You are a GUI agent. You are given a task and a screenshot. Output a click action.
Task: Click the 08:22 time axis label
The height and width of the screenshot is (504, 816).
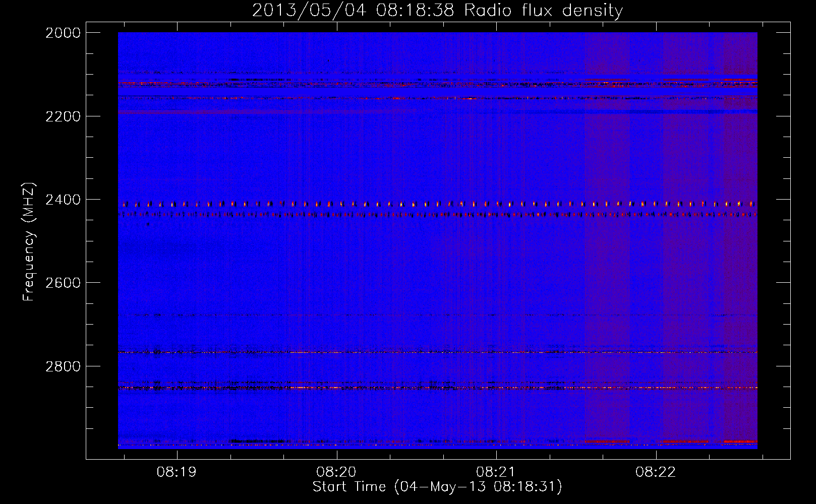click(x=656, y=472)
